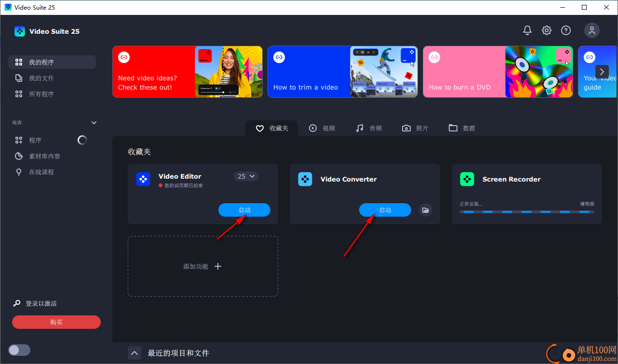618x364 pixels.
Task: Open the Video Editor version 25 dropdown
Action: tap(246, 176)
